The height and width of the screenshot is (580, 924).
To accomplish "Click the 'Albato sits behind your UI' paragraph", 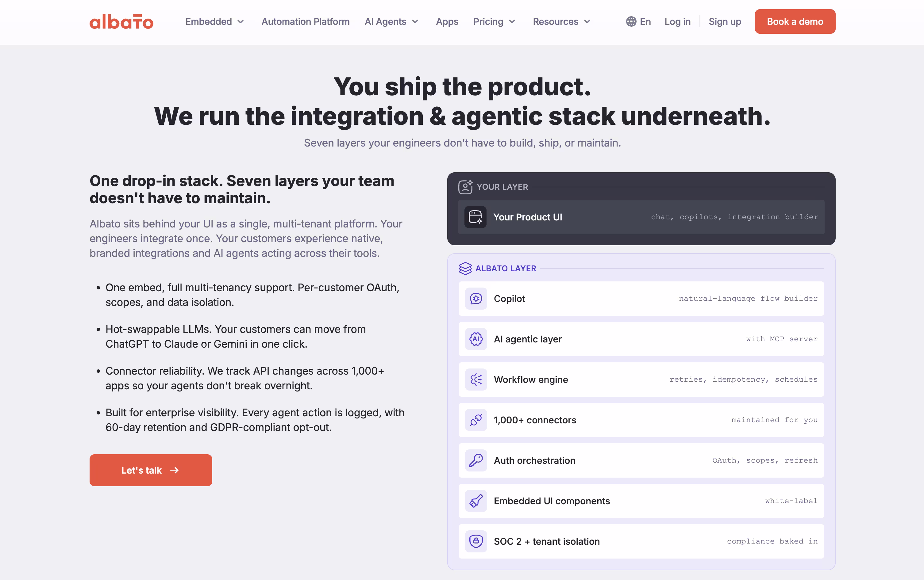I will 246,238.
